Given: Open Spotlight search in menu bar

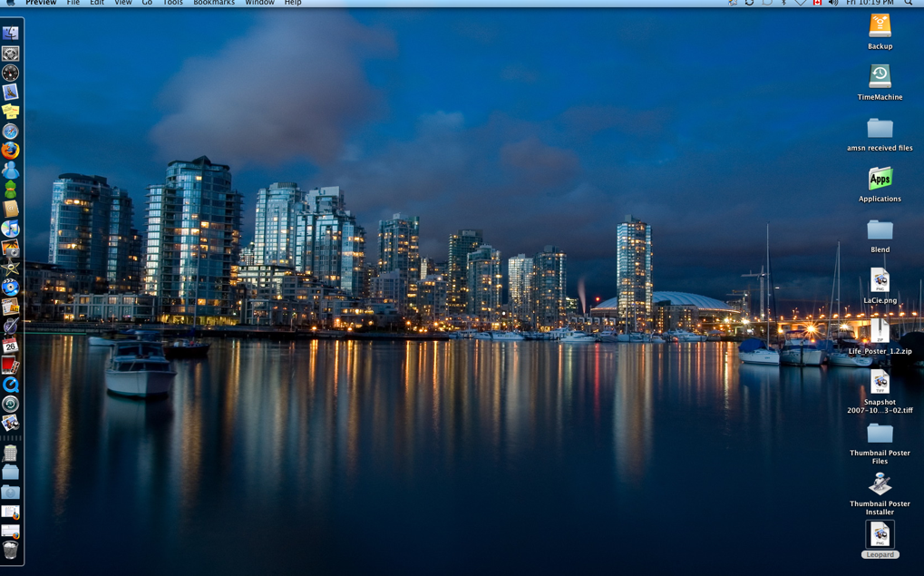Looking at the screenshot, I should (x=909, y=3).
